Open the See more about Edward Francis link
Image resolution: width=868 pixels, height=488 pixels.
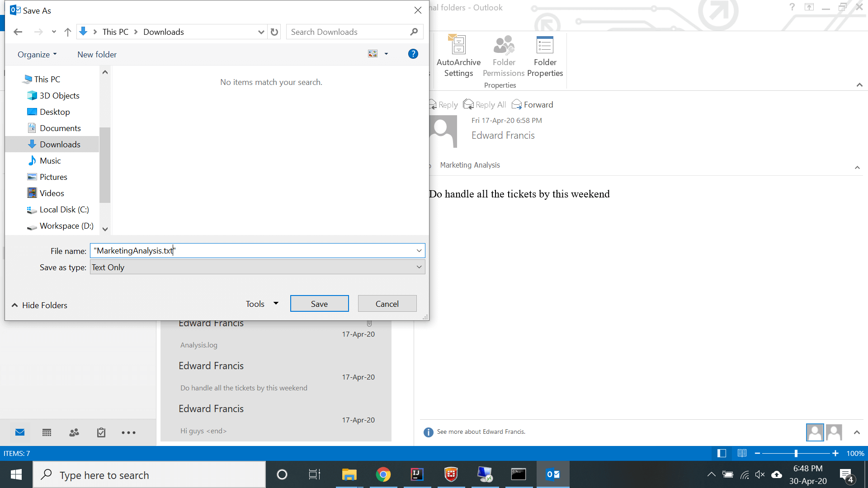(481, 432)
